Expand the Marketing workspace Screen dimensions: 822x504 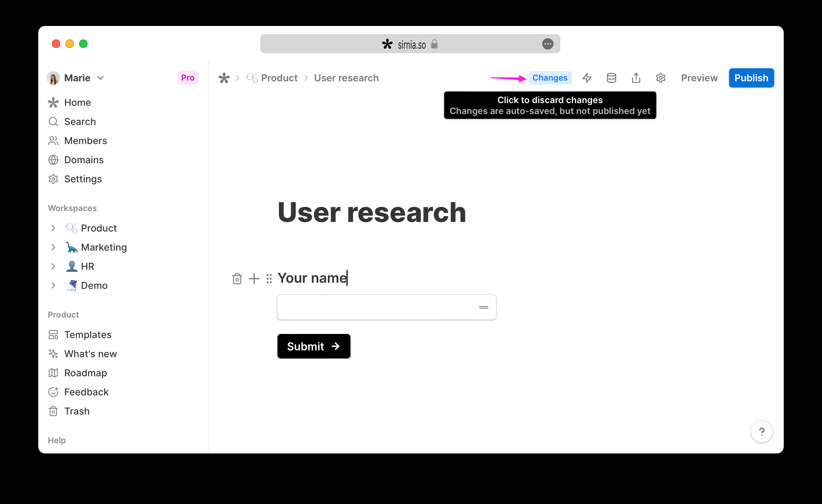[53, 247]
